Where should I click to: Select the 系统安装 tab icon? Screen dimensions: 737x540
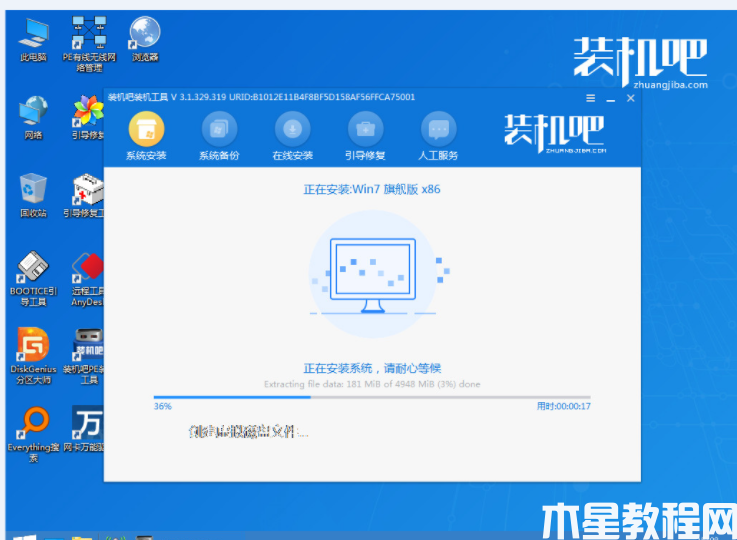pos(146,136)
